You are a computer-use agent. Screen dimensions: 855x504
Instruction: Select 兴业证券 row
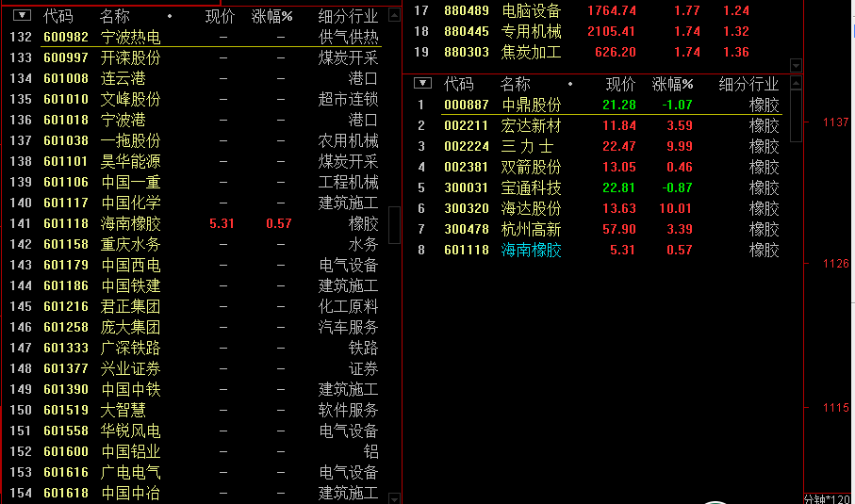(195, 368)
